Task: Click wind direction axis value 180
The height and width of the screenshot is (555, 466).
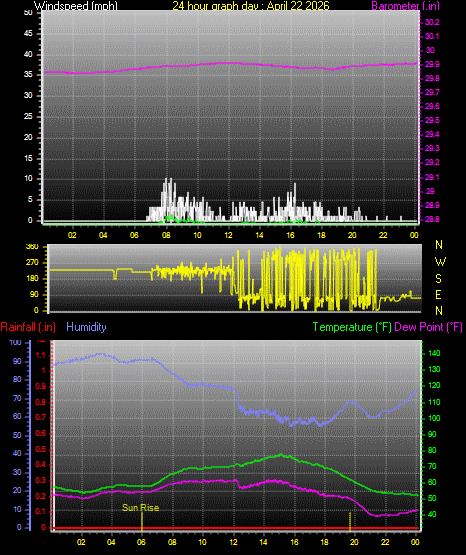Action: coord(32,279)
